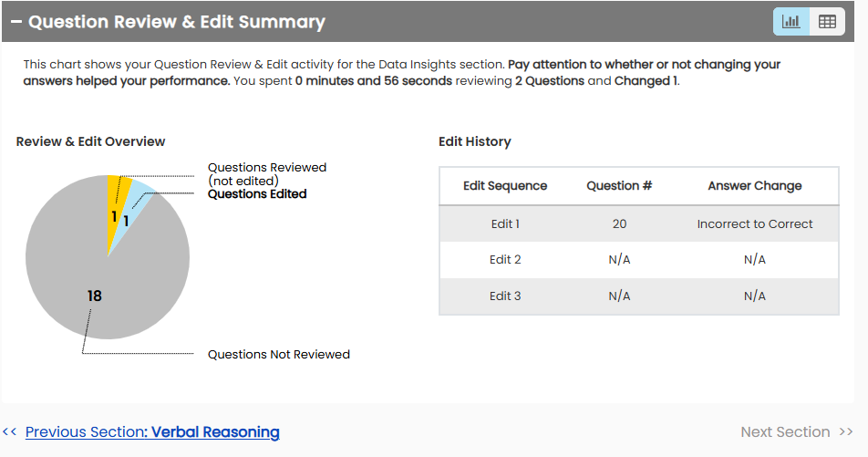The width and height of the screenshot is (868, 457).
Task: Click the double right arrows after Next Section
Action: point(846,432)
